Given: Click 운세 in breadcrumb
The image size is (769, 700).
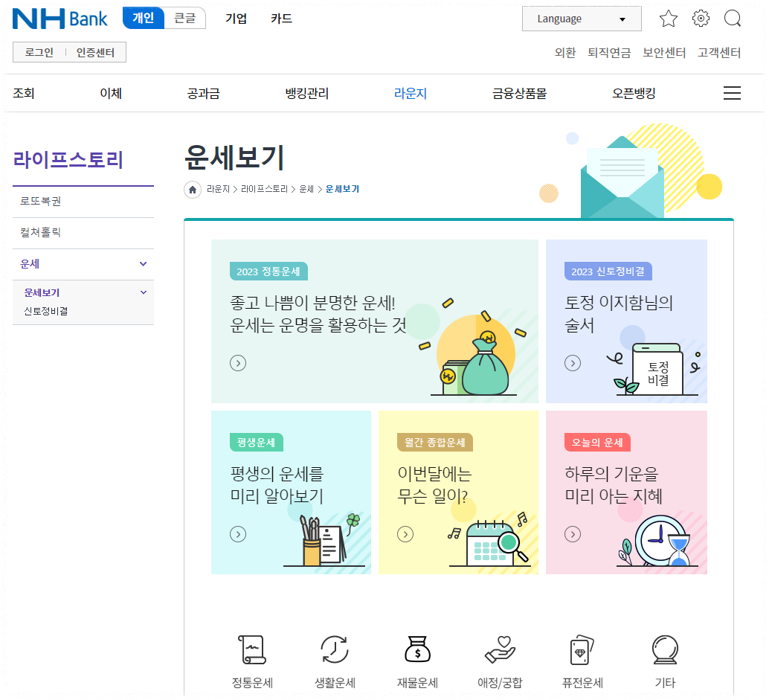Looking at the screenshot, I should click(x=306, y=190).
